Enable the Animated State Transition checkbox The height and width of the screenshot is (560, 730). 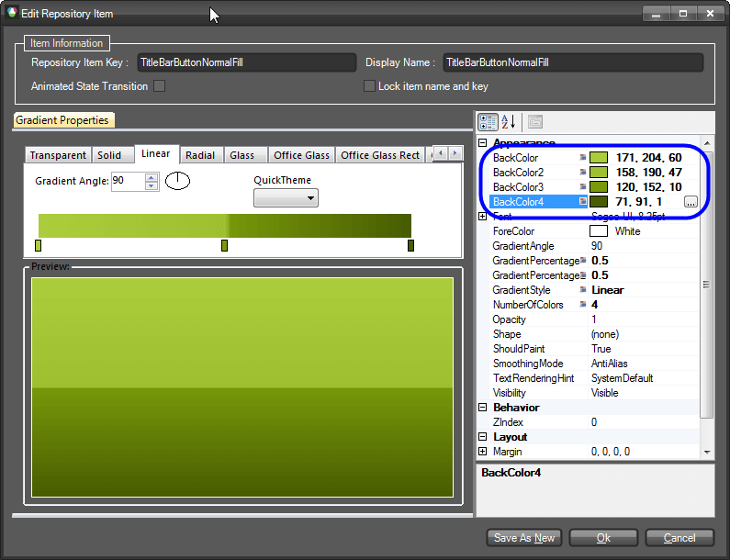pos(159,86)
